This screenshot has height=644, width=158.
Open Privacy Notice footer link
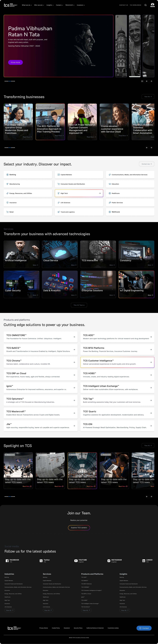pyautogui.click(x=44, y=628)
